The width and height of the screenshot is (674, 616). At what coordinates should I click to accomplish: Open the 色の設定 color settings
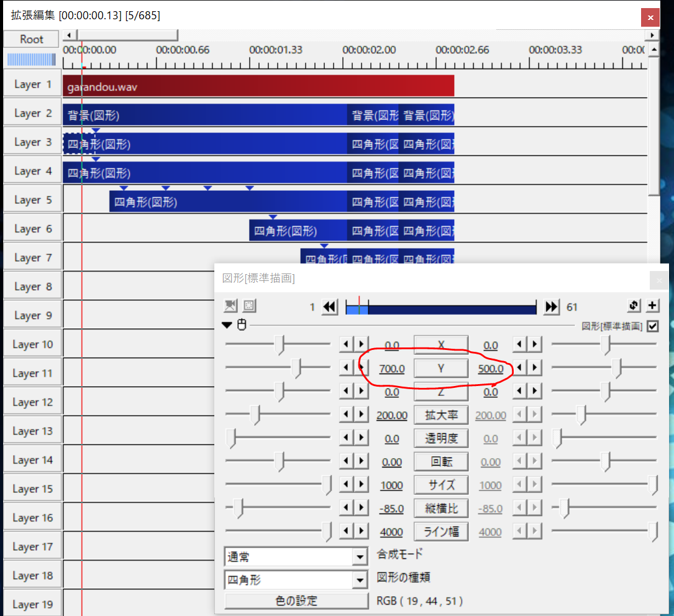pos(296,600)
